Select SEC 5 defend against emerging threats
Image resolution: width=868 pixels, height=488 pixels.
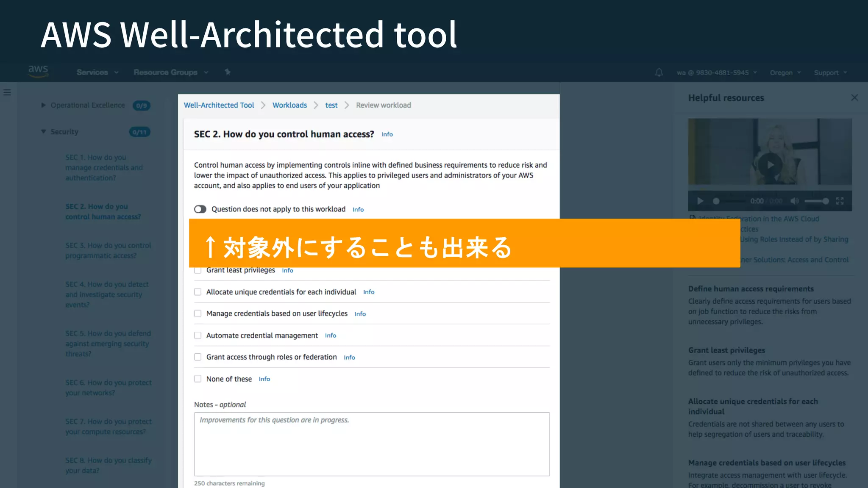coord(108,344)
